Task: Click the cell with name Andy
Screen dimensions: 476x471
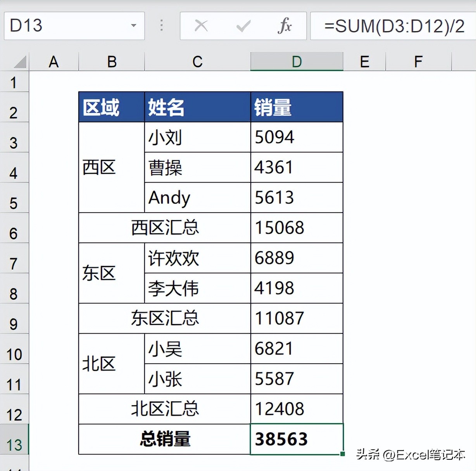Action: pos(197,198)
